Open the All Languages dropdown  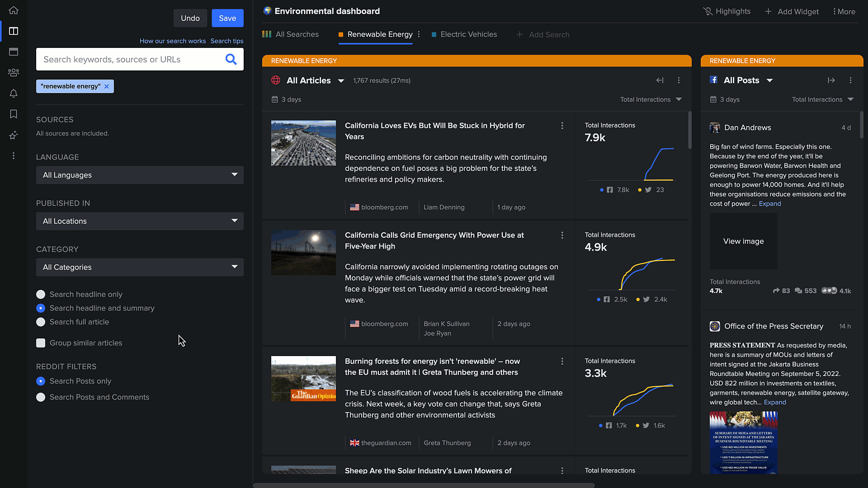(140, 175)
